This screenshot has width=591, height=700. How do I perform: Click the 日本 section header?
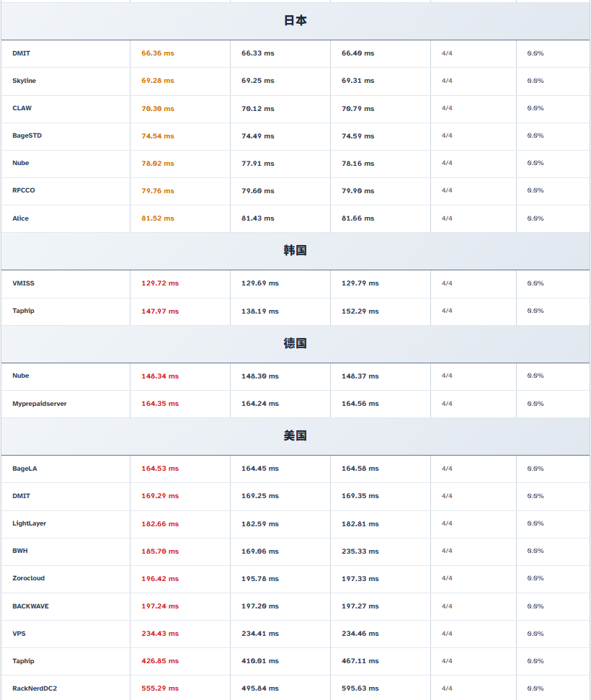(295, 21)
